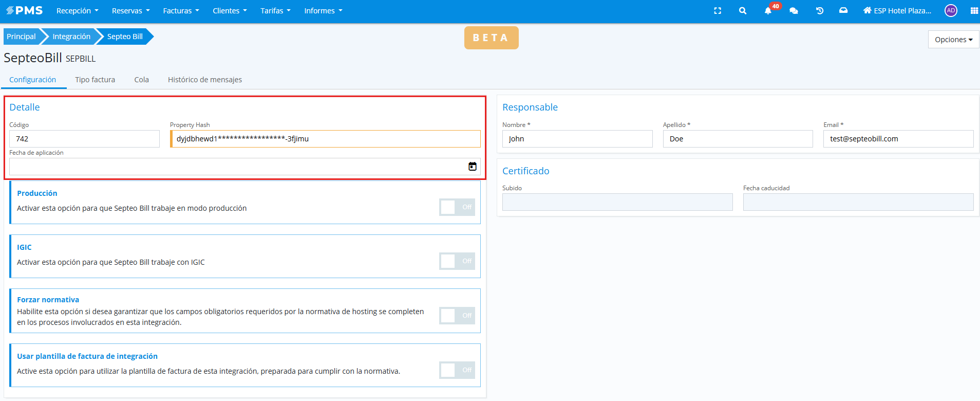Switch to the Tipo factura tab
The width and height of the screenshot is (980, 401).
[x=95, y=80]
